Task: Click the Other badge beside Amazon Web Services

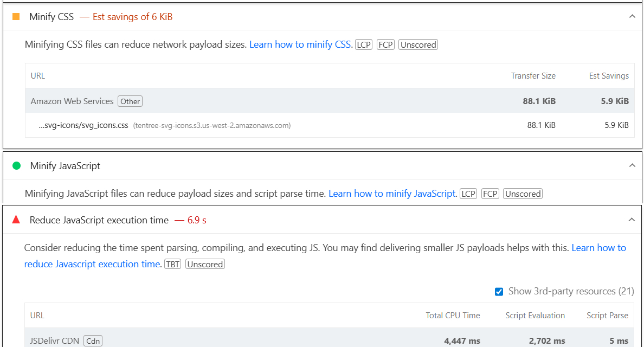Action: point(130,101)
